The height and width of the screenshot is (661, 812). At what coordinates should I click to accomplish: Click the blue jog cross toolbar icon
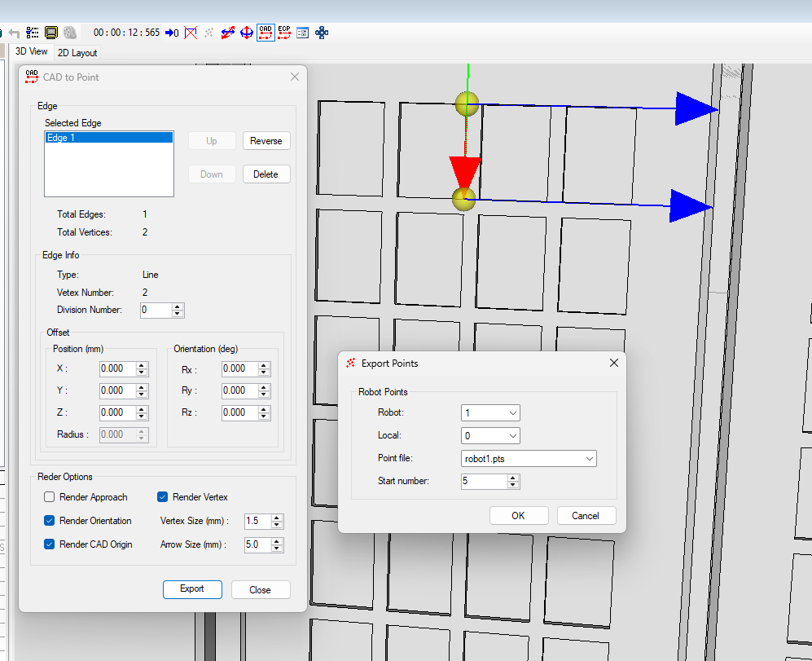(322, 33)
